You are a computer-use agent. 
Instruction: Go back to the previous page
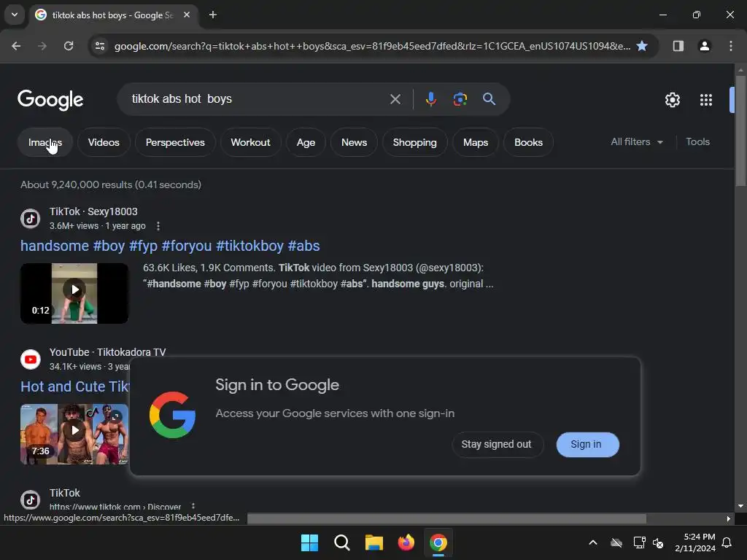(16, 46)
